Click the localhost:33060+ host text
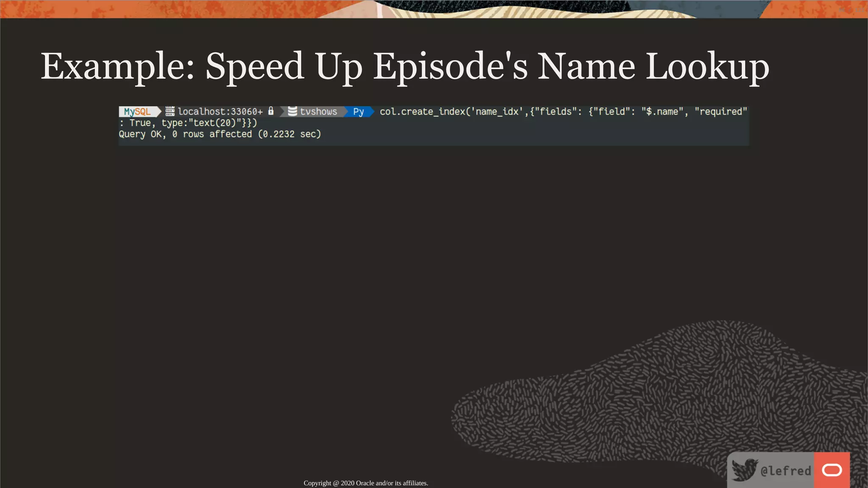The height and width of the screenshot is (488, 868). pyautogui.click(x=220, y=112)
